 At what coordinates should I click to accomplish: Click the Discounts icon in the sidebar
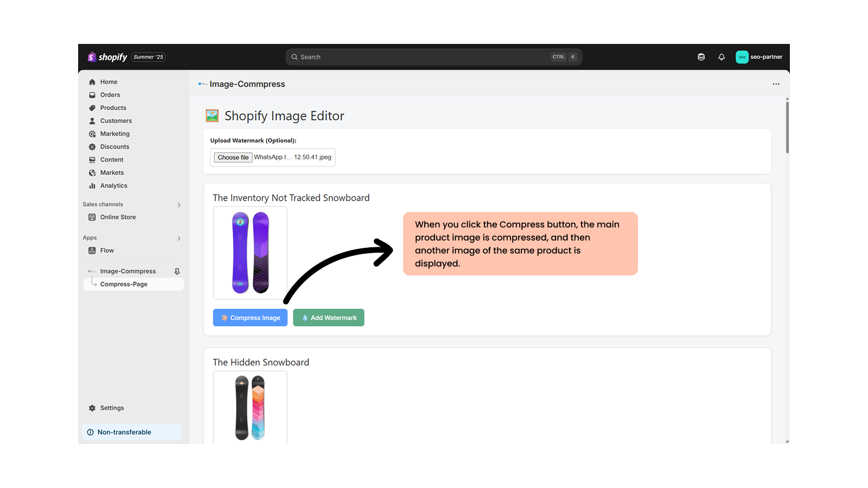(x=92, y=146)
